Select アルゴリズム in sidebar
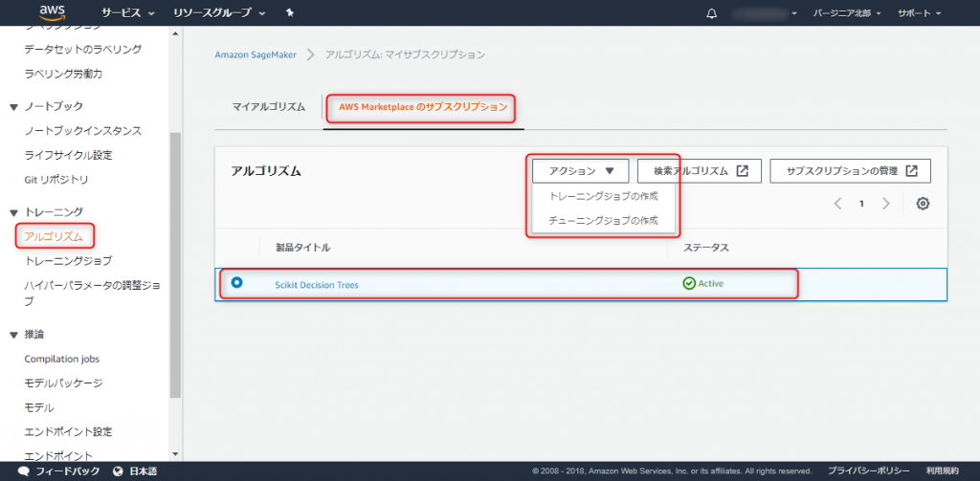 pyautogui.click(x=54, y=236)
